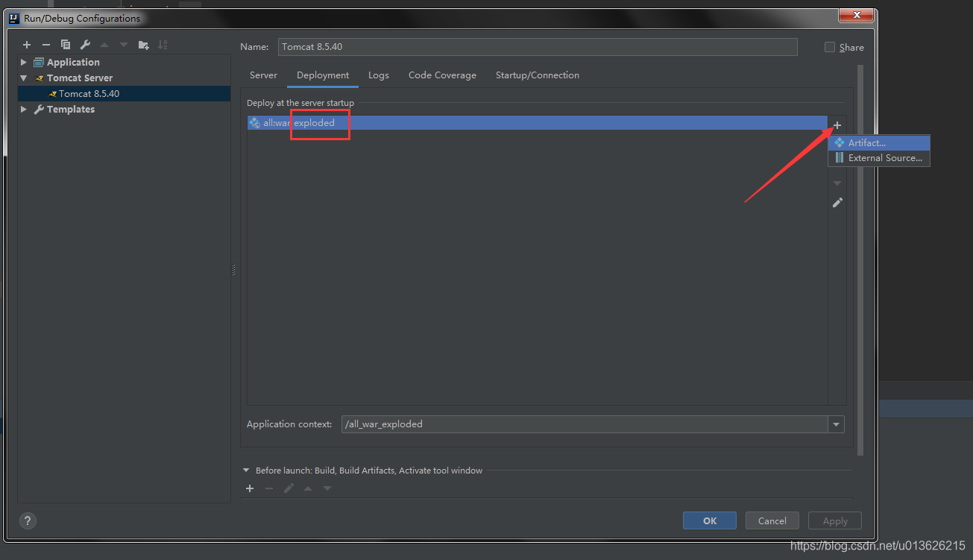Viewport: 973px width, 560px height.
Task: Click the Apply button
Action: (835, 520)
